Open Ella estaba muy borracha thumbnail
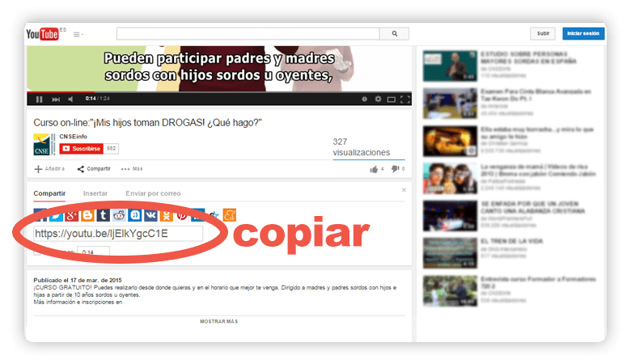This screenshot has width=631, height=364. [450, 142]
